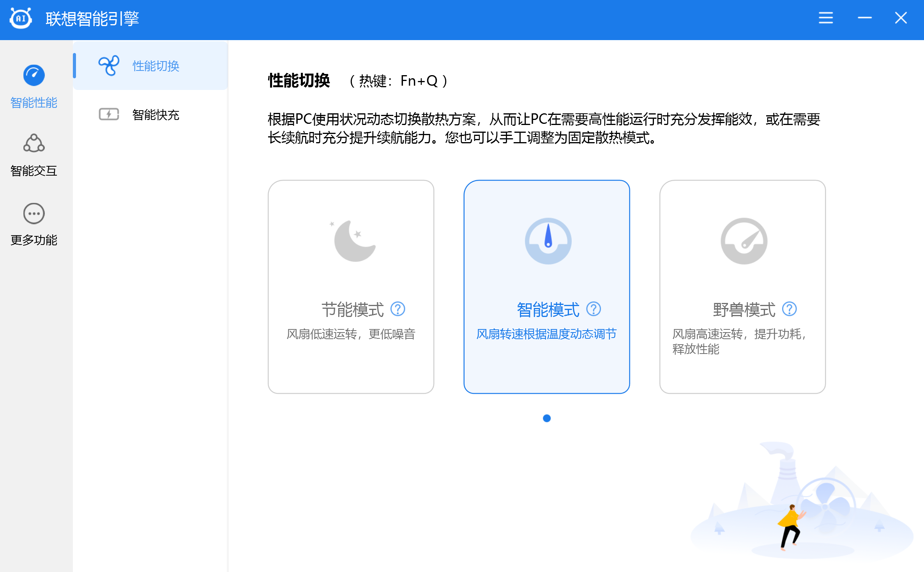Open 智能交互 section icon
The width and height of the screenshot is (924, 572).
click(34, 143)
